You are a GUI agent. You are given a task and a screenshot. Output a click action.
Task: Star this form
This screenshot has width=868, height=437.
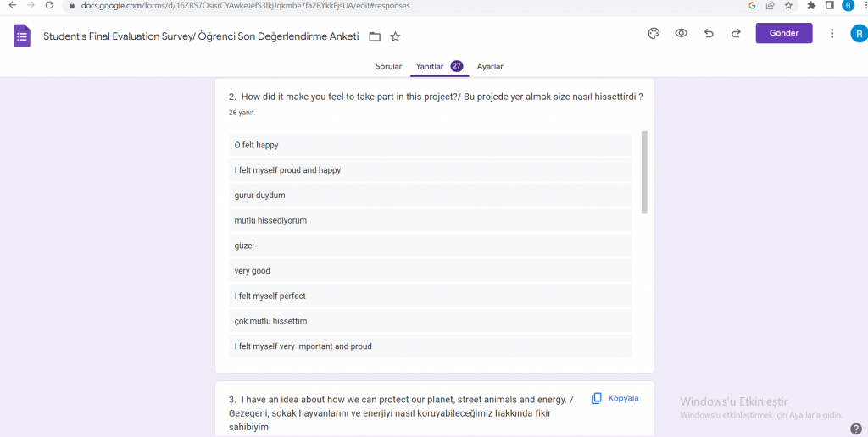(395, 36)
